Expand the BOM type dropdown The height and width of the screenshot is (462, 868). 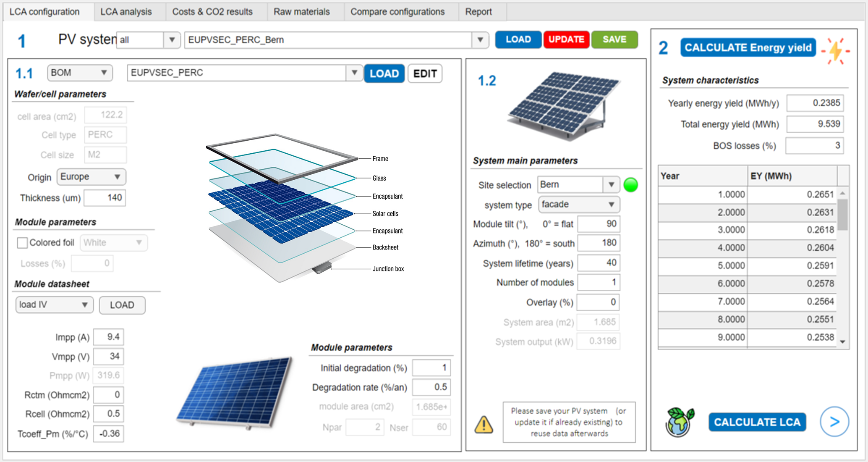coord(79,73)
